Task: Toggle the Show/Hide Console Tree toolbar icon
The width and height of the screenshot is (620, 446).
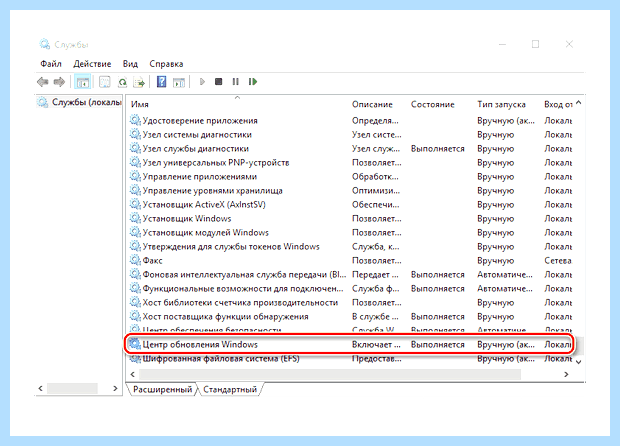Action: [x=83, y=82]
